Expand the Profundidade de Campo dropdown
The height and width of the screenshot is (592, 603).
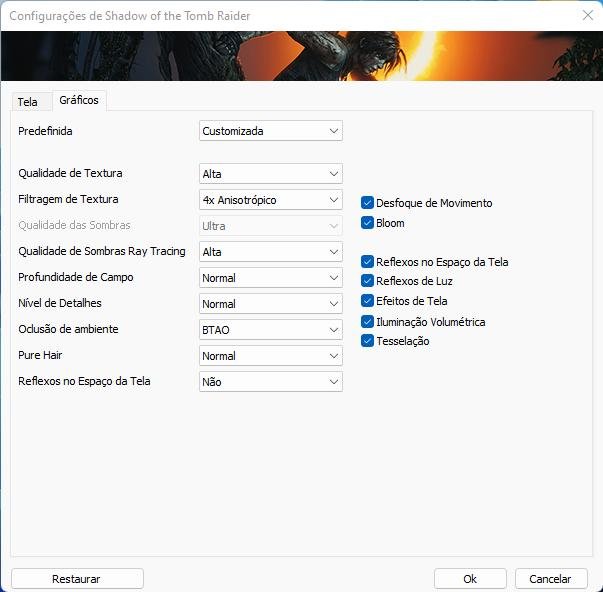pyautogui.click(x=270, y=278)
